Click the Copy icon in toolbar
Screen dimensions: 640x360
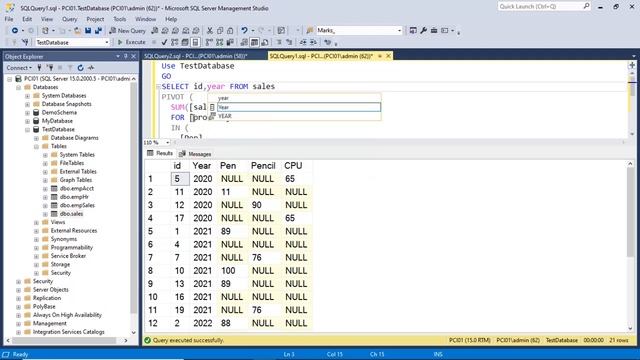tap(220, 31)
